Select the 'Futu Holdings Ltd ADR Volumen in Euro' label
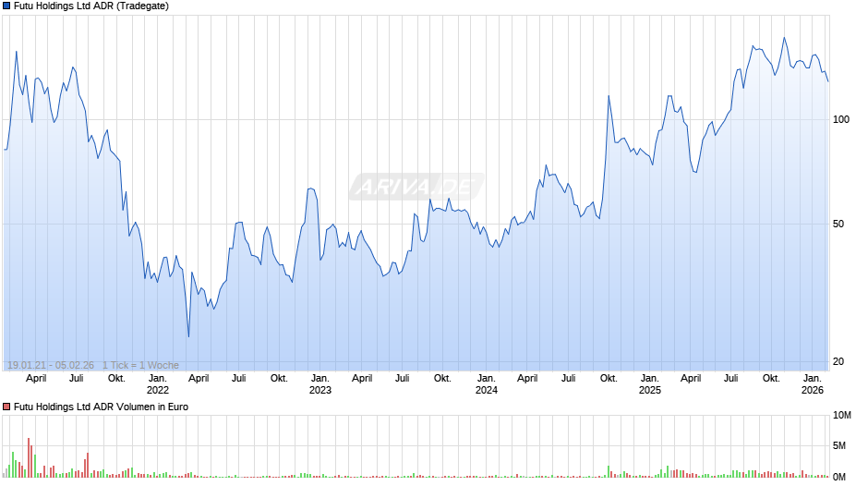 pos(101,407)
